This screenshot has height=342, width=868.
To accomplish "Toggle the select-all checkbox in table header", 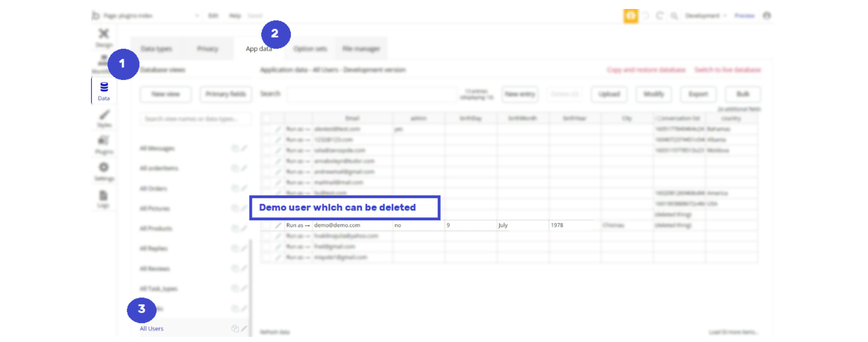I will [x=267, y=118].
